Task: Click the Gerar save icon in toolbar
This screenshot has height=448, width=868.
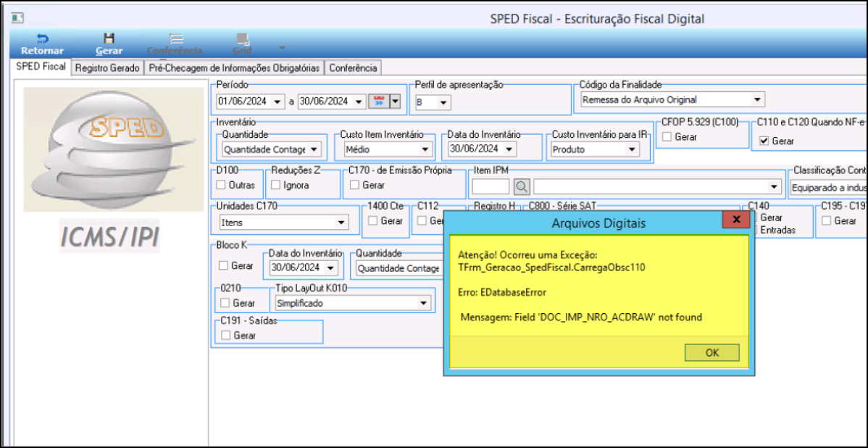Action: [x=109, y=38]
